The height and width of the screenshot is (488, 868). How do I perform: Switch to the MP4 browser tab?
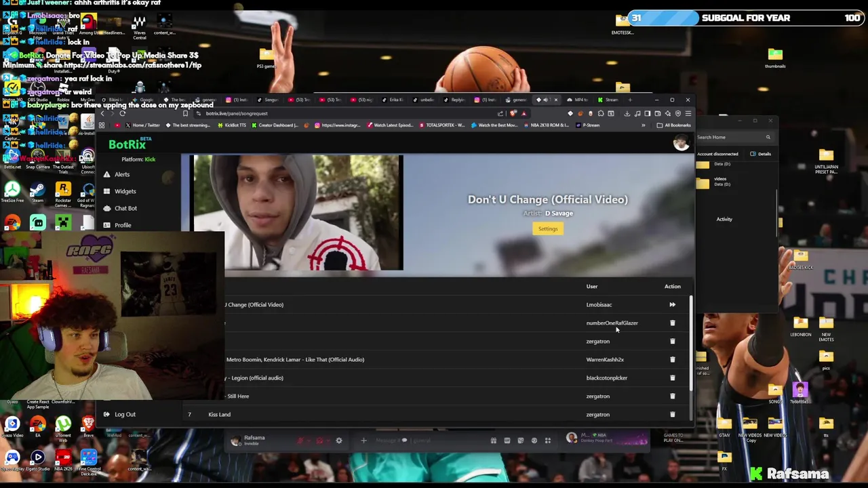[578, 100]
